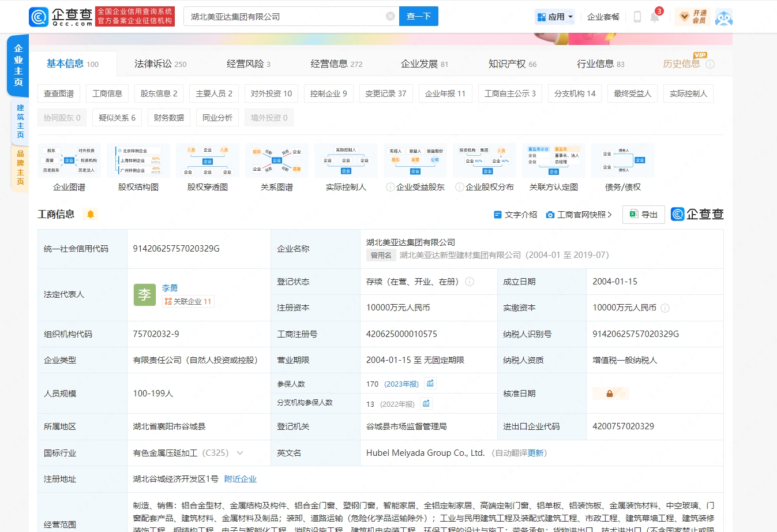Screen dimensions: 777x532
Task: Switch to 基本信息 tab
Action: (x=73, y=63)
